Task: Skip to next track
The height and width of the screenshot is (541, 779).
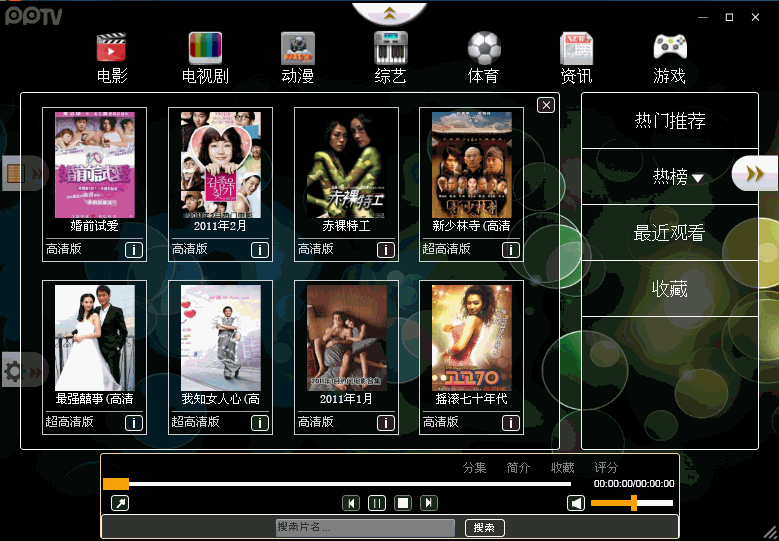Action: pos(429,503)
